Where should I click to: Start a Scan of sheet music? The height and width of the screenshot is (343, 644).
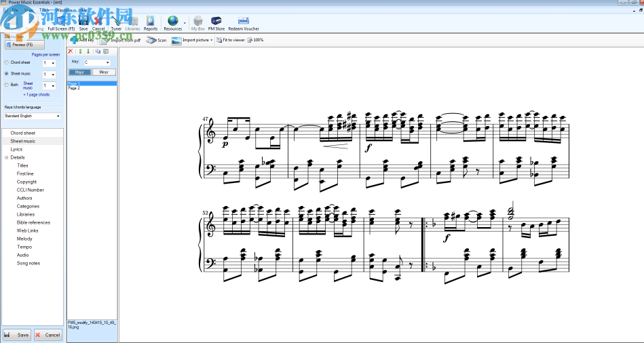point(157,40)
